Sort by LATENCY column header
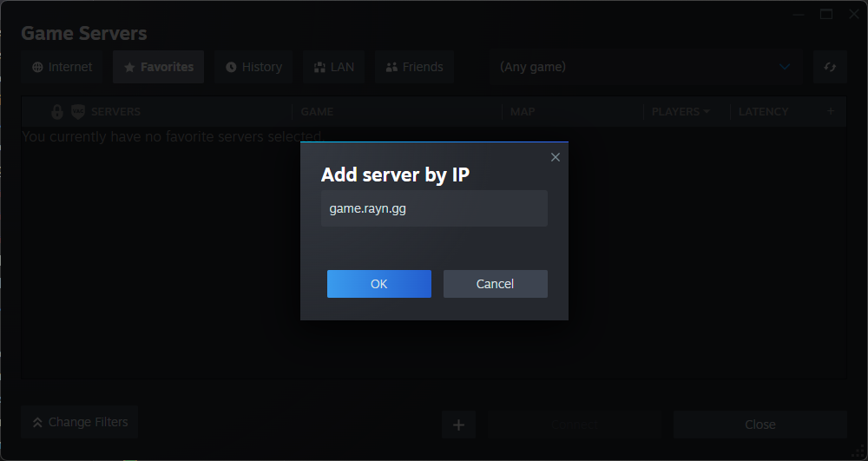The height and width of the screenshot is (461, 868). pos(763,112)
